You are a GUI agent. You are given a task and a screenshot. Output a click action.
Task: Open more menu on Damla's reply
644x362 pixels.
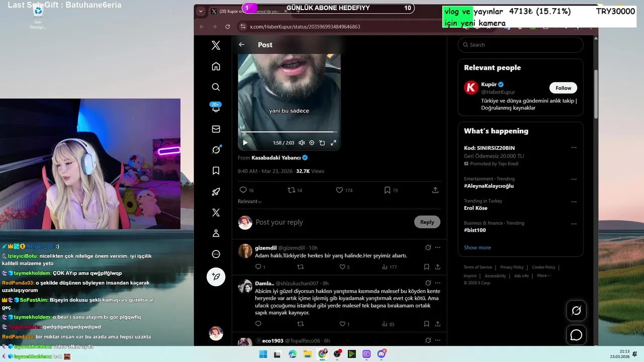438,283
